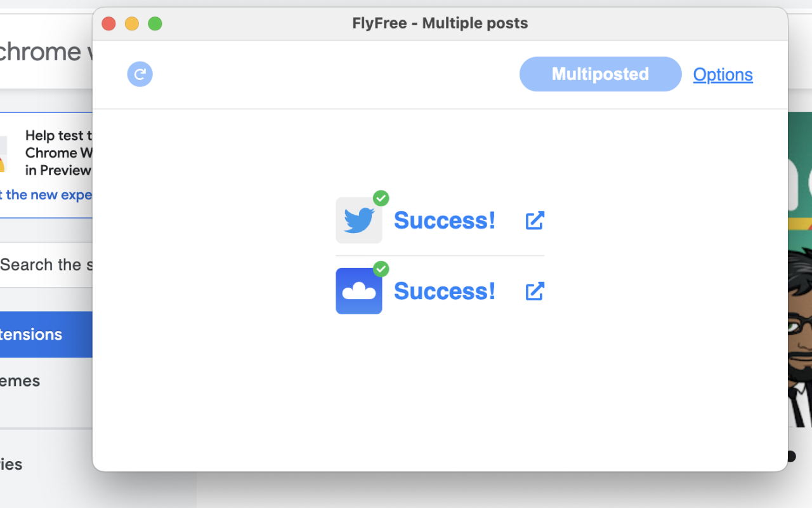Click the green checkmark on the Twitter row
This screenshot has height=508, width=812.
(x=381, y=198)
